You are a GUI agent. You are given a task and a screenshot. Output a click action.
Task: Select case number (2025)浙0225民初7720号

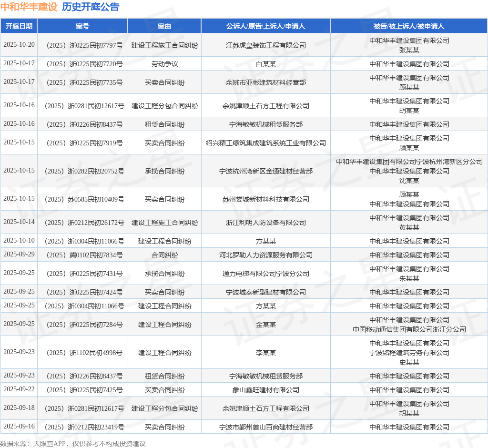click(x=84, y=64)
